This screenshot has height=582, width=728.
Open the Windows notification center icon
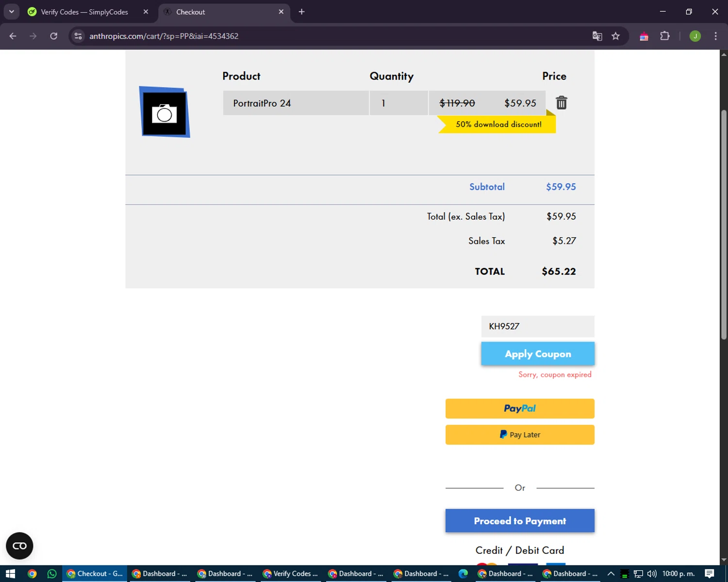tap(710, 574)
